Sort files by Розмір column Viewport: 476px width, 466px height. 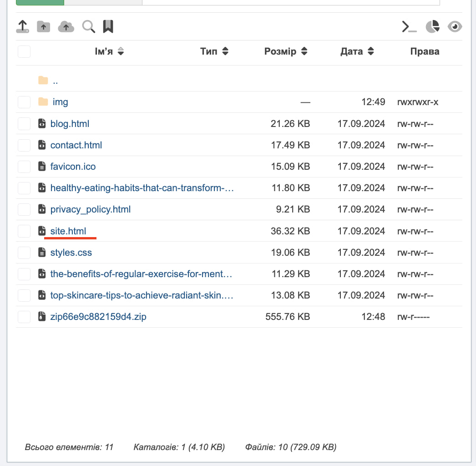coord(286,51)
